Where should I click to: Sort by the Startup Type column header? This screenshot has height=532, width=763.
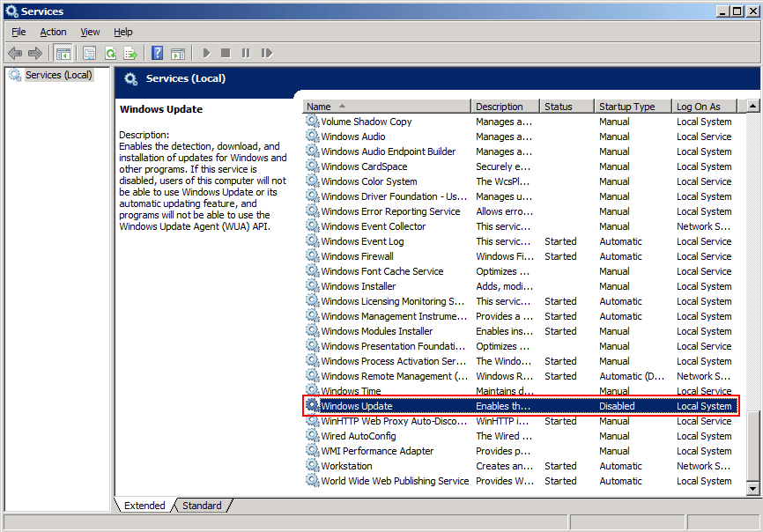tap(633, 107)
